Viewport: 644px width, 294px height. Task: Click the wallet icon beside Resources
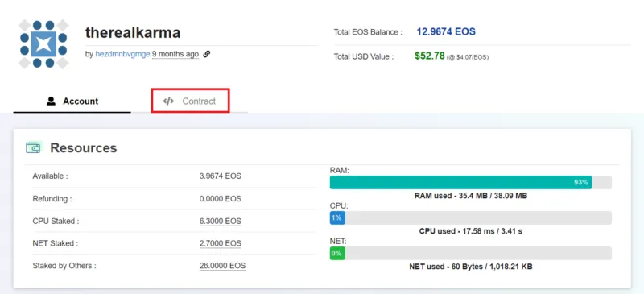tap(34, 147)
